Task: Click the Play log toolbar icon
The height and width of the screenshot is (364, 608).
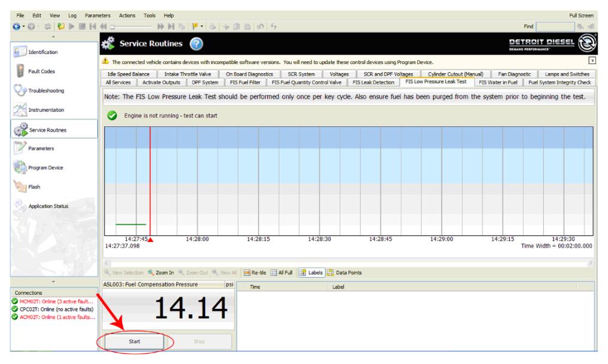Action: coord(72,26)
